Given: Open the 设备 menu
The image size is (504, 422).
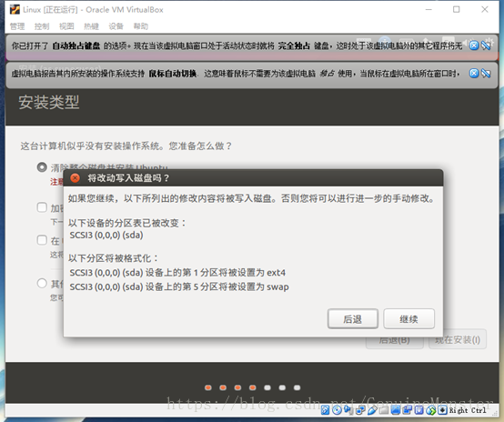Looking at the screenshot, I should [116, 26].
